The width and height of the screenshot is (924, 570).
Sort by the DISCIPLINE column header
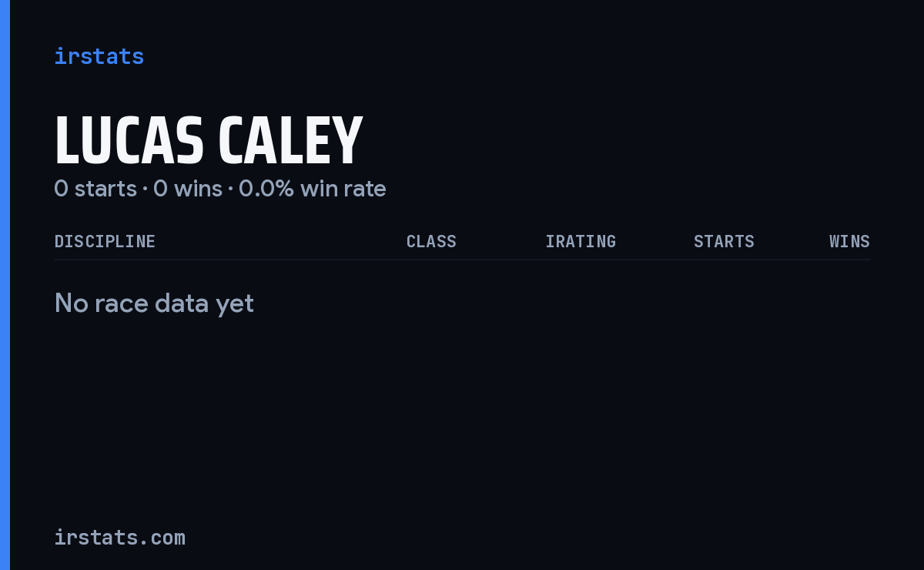105,241
